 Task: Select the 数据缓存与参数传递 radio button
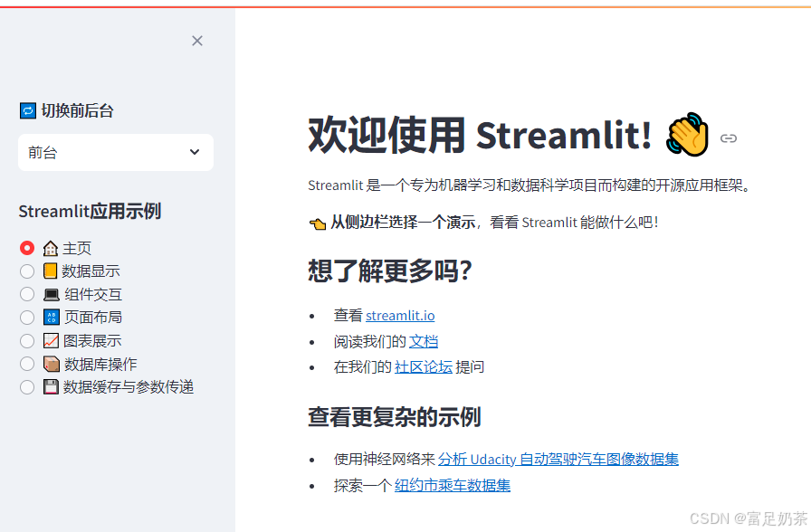tap(27, 387)
